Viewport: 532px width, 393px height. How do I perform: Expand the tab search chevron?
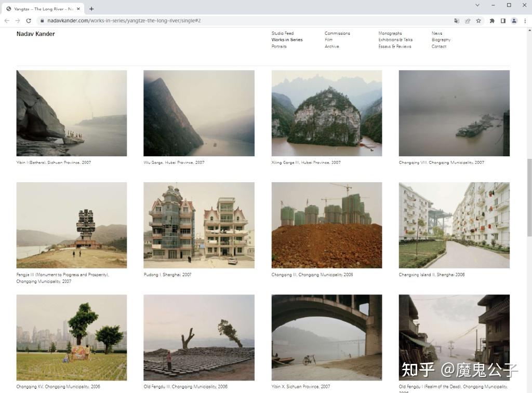coord(477,5)
